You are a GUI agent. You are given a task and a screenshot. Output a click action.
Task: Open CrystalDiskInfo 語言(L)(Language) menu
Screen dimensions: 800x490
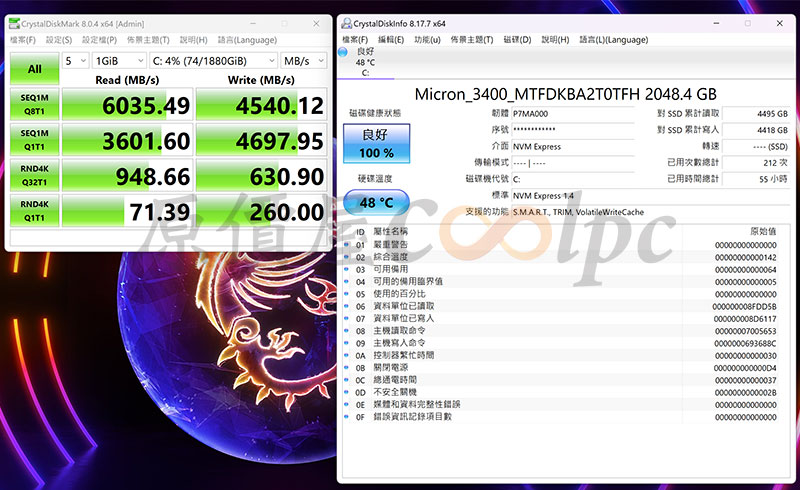coord(614,39)
